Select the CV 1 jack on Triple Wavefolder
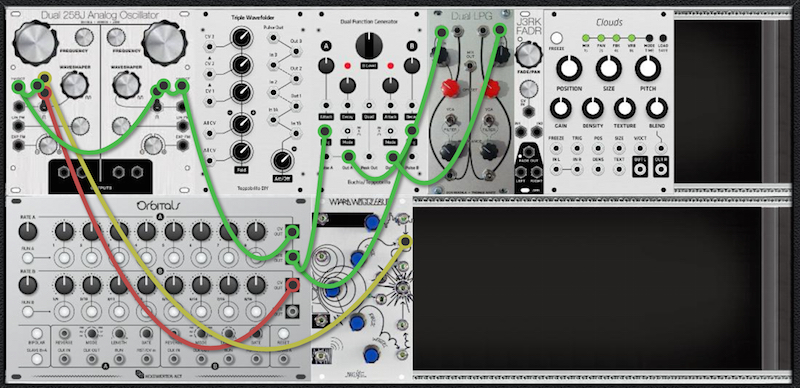 210,101
